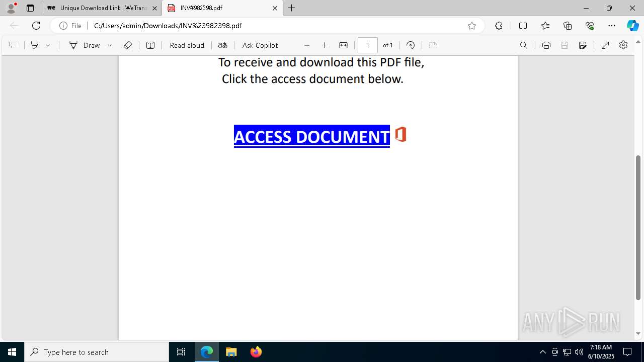This screenshot has width=644, height=362.
Task: Open the PDF Find search icon
Action: click(524, 45)
